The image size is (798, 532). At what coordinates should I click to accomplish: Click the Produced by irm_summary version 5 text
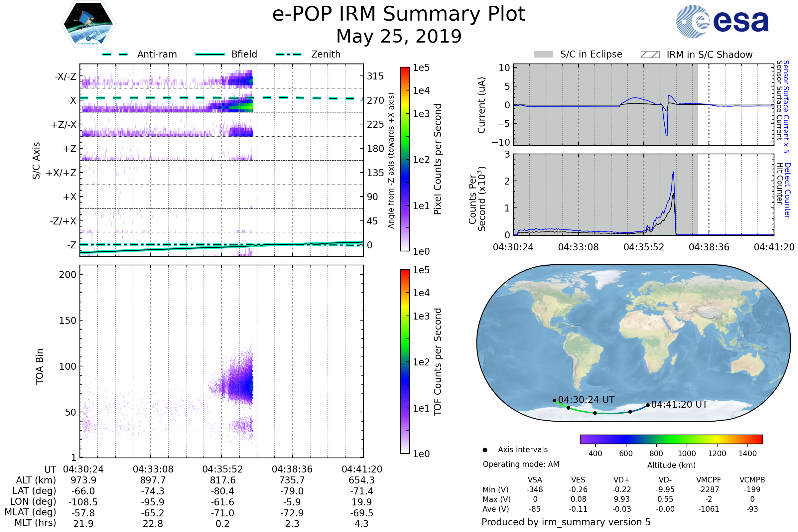pyautogui.click(x=566, y=522)
